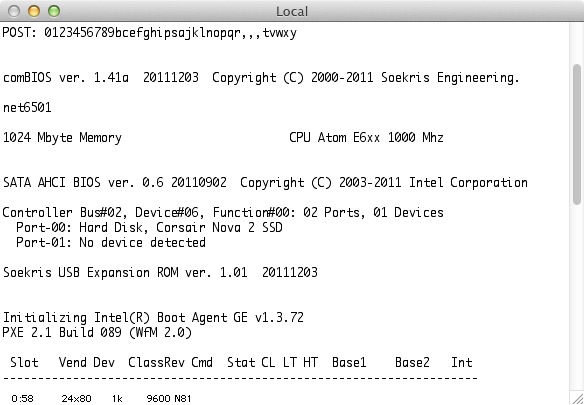Click the 24x80 terminal size indicator

76,399
